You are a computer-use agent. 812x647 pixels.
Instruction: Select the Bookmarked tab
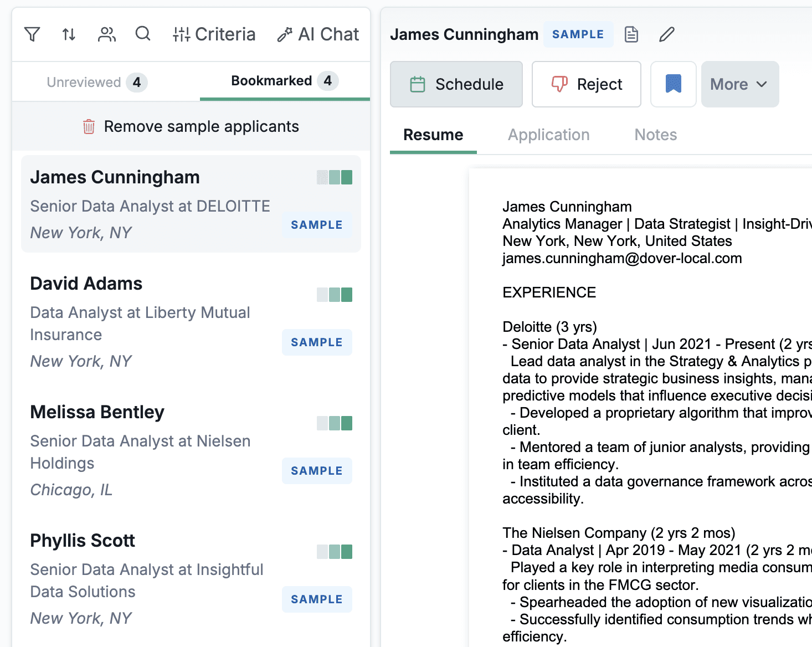coord(284,81)
